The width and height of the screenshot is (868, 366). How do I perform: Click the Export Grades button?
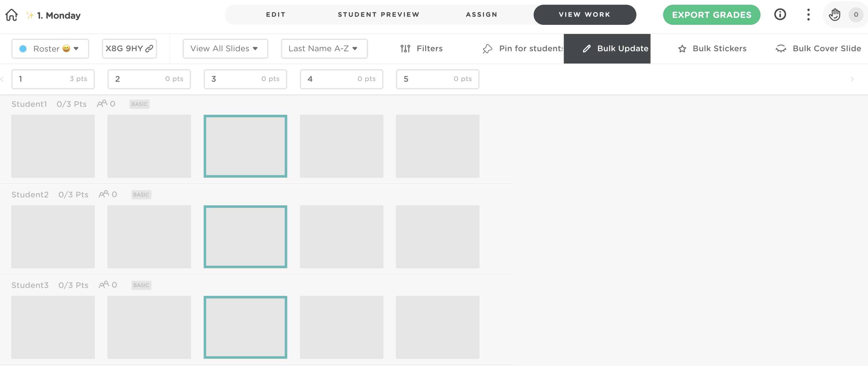click(711, 14)
